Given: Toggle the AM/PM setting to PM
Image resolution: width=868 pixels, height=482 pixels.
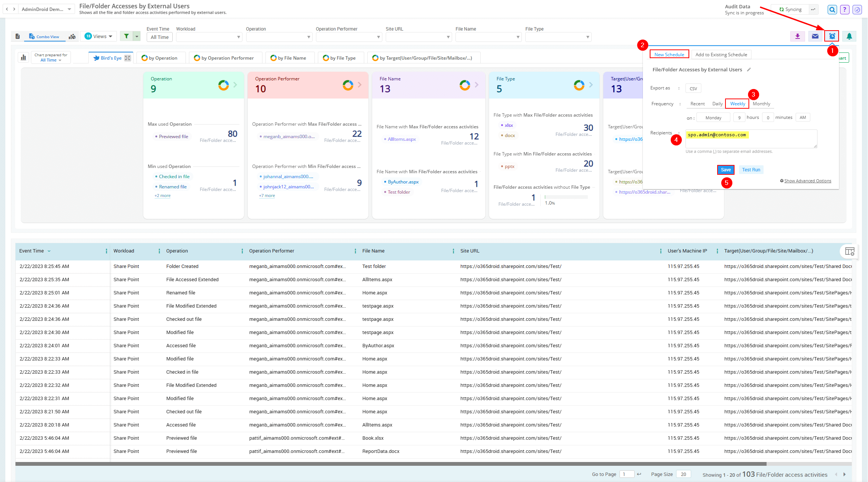Looking at the screenshot, I should 802,117.
